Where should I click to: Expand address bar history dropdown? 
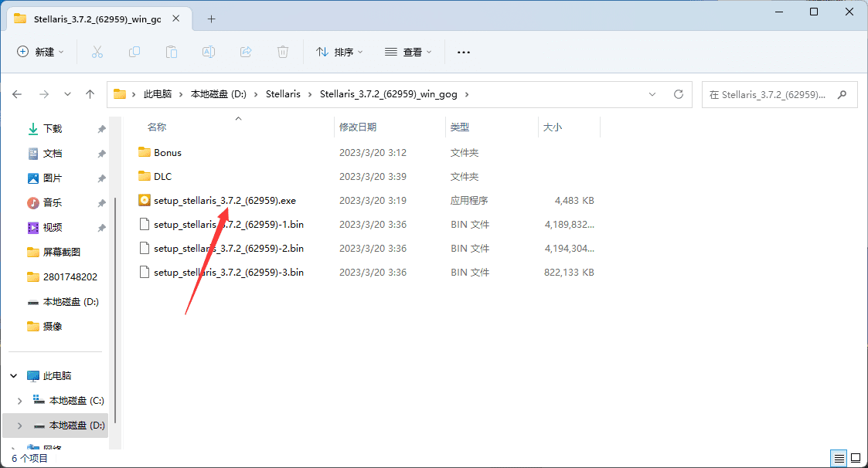(652, 94)
